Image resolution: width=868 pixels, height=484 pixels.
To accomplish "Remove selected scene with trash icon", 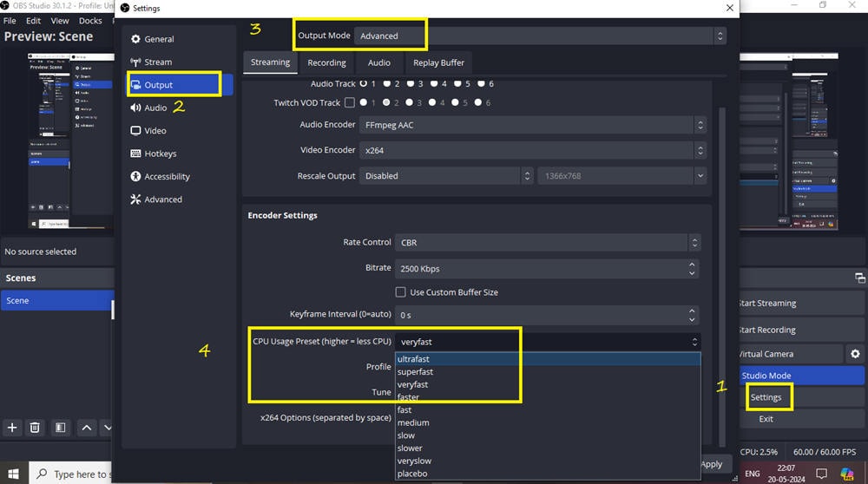I will pyautogui.click(x=35, y=428).
